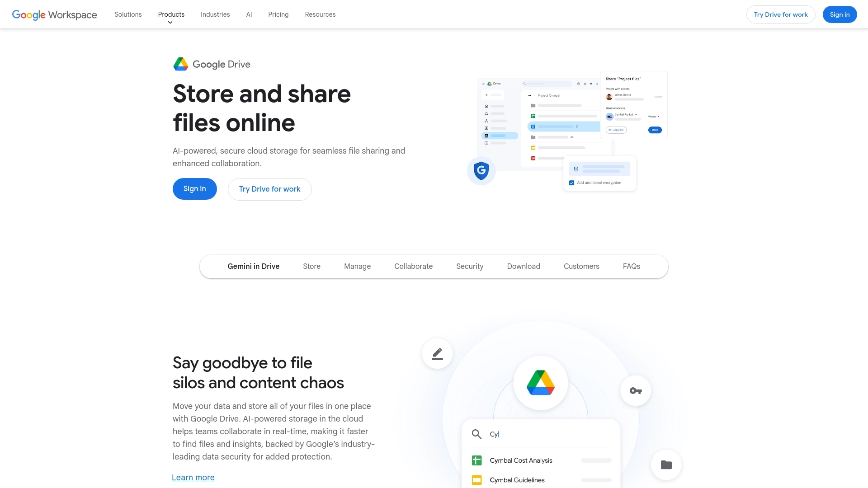Viewport: 868px width, 488px height.
Task: Open the Download tab
Action: click(x=524, y=267)
